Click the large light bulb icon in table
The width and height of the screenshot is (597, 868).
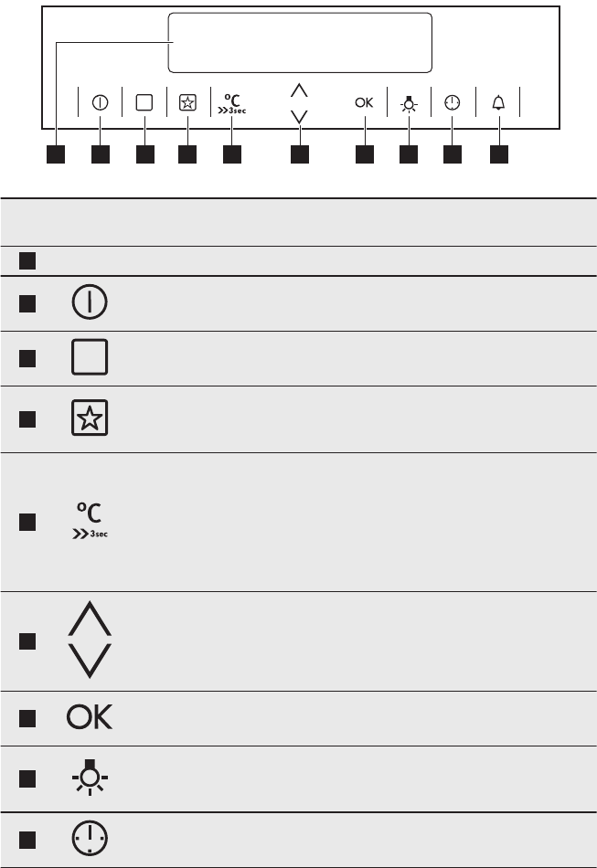(x=90, y=778)
